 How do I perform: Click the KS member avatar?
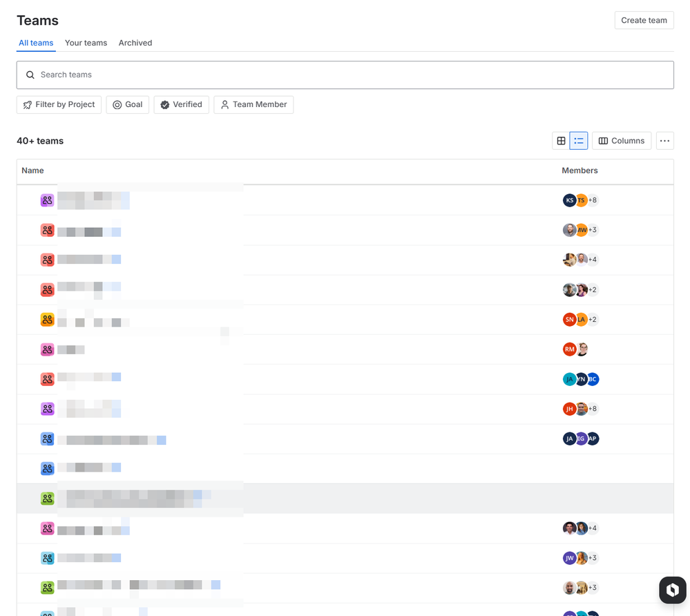(x=569, y=200)
